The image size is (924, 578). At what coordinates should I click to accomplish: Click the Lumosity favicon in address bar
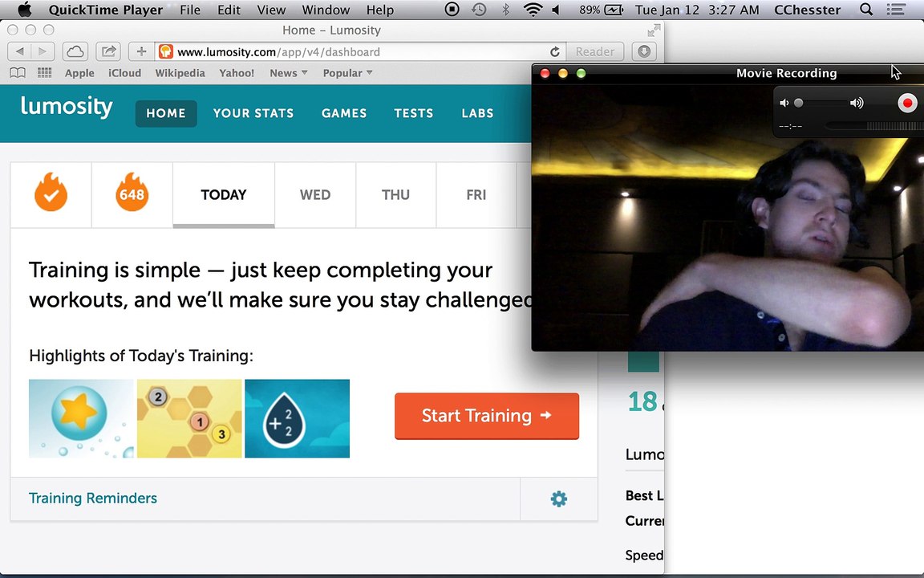coord(166,51)
